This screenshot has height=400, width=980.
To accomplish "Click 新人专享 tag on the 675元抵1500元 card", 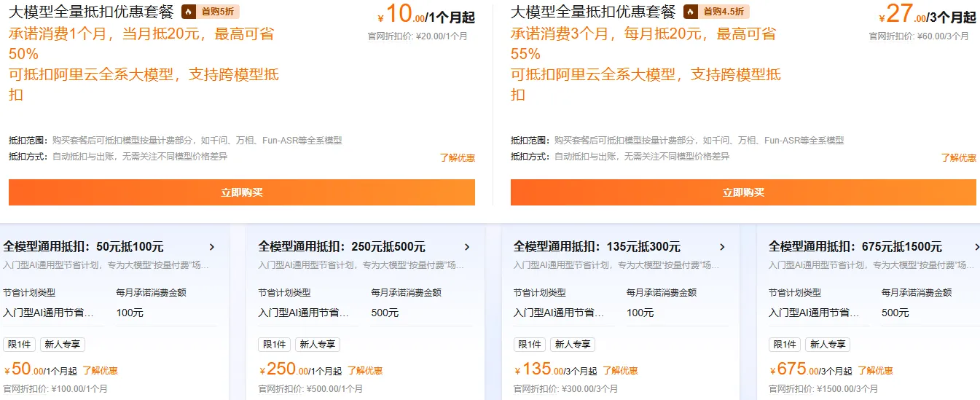I will click(x=828, y=345).
